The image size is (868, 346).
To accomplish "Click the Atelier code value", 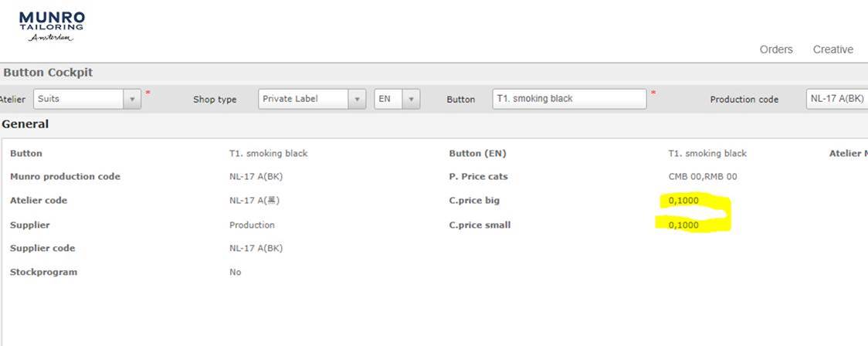I will (255, 200).
